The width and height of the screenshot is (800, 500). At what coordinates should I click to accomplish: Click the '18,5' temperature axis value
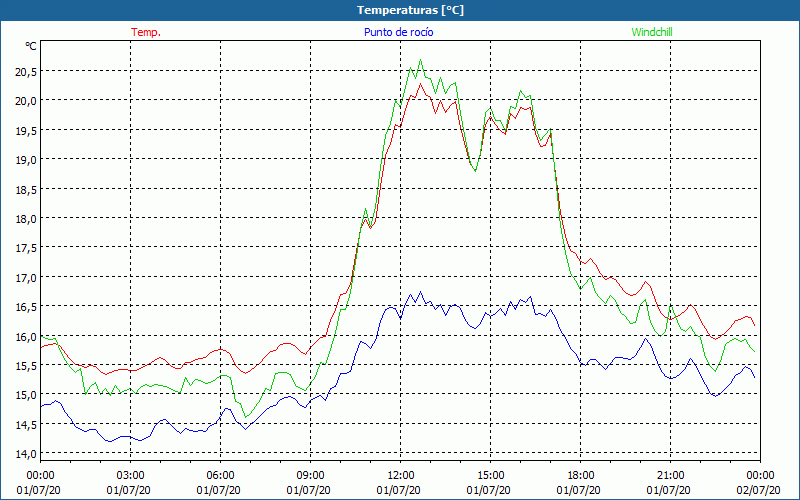click(26, 190)
